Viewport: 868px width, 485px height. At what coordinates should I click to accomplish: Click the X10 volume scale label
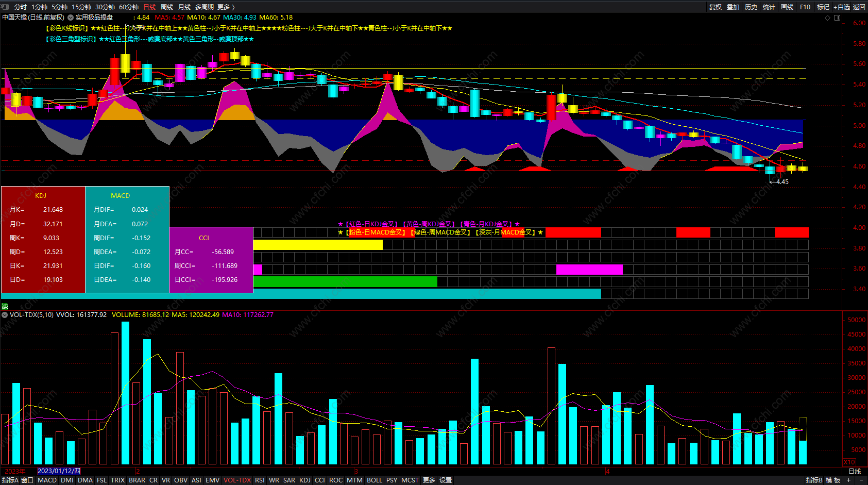coord(849,462)
